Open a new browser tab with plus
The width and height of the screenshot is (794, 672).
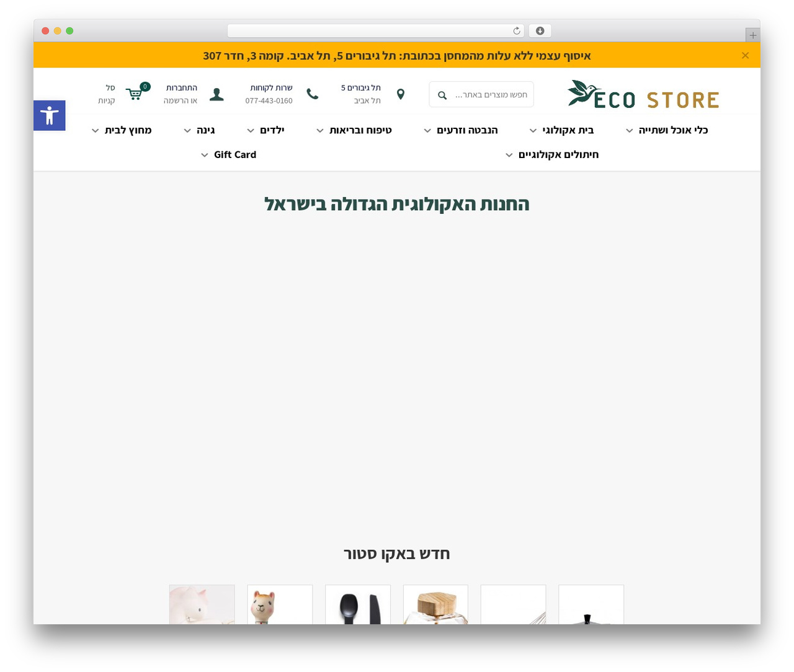coord(752,35)
